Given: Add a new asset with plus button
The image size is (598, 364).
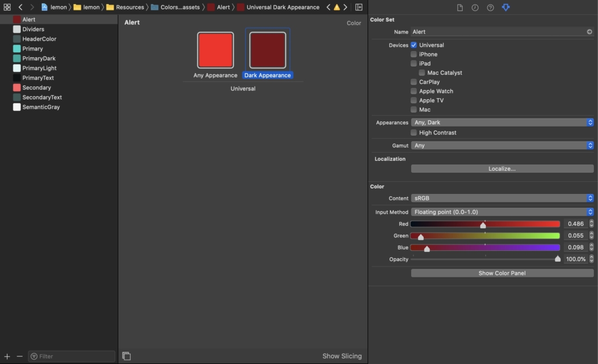Looking at the screenshot, I should coord(7,356).
